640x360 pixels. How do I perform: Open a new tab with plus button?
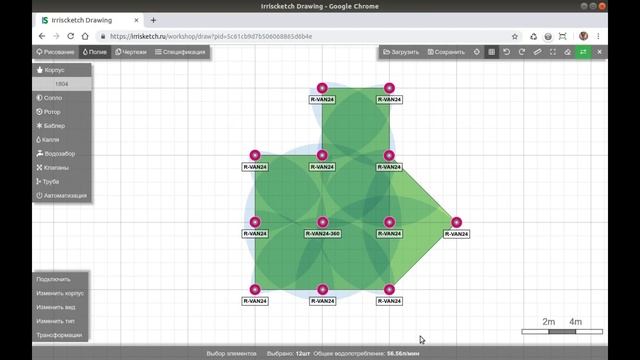click(153, 20)
